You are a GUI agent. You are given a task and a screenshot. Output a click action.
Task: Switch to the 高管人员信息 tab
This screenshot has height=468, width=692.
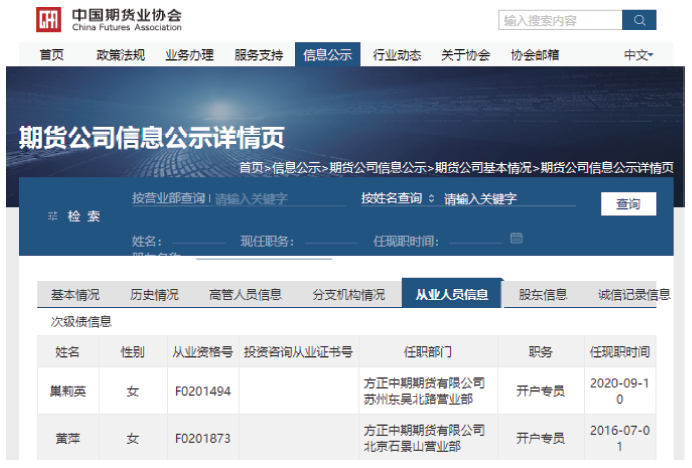[x=245, y=294]
